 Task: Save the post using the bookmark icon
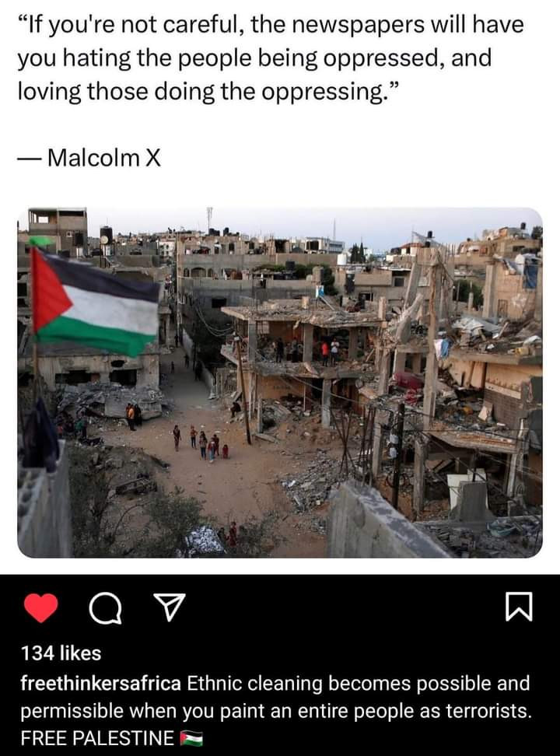pos(519,607)
